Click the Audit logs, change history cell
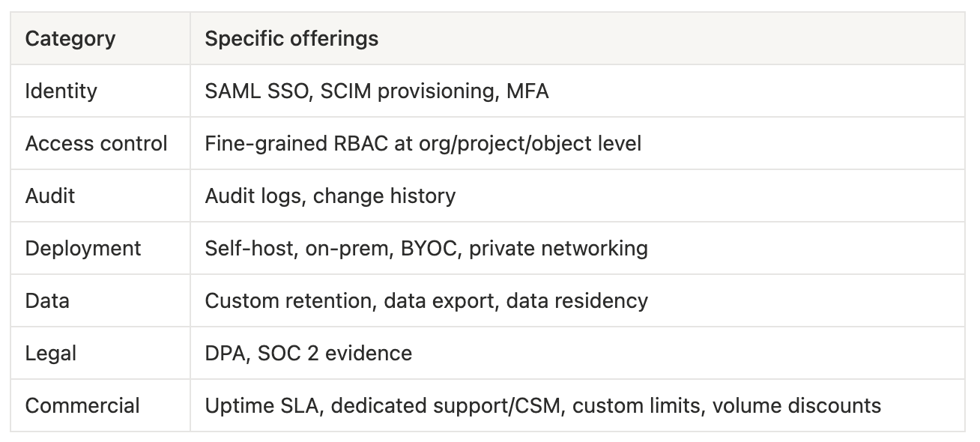 point(578,196)
